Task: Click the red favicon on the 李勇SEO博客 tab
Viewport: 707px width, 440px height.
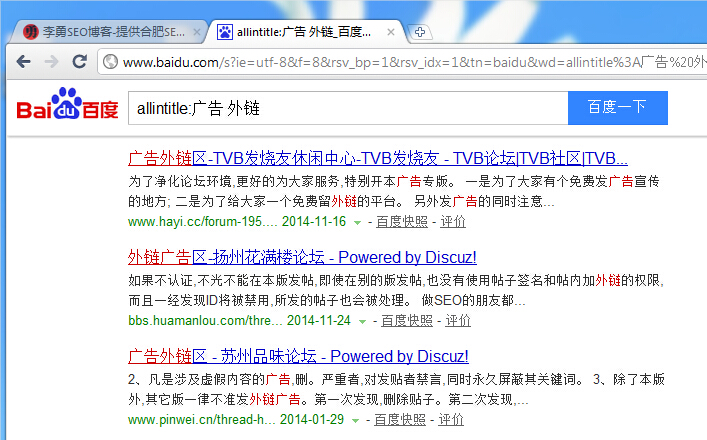Action: point(31,32)
